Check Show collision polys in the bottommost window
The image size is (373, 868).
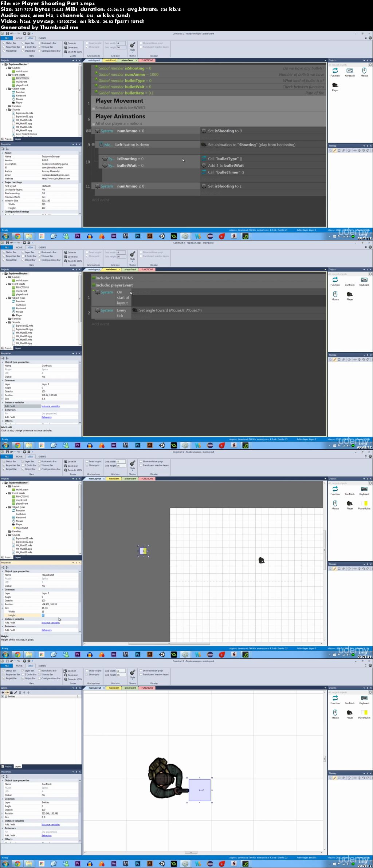(141, 670)
